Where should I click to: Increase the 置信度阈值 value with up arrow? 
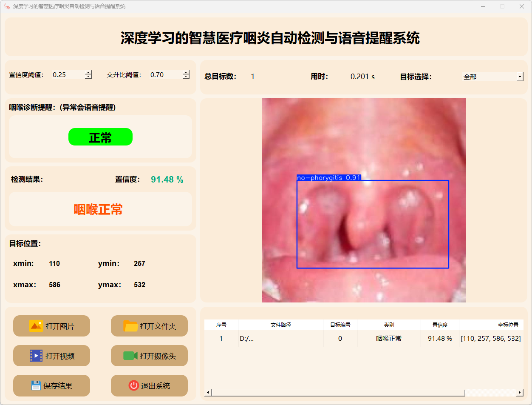(x=88, y=72)
